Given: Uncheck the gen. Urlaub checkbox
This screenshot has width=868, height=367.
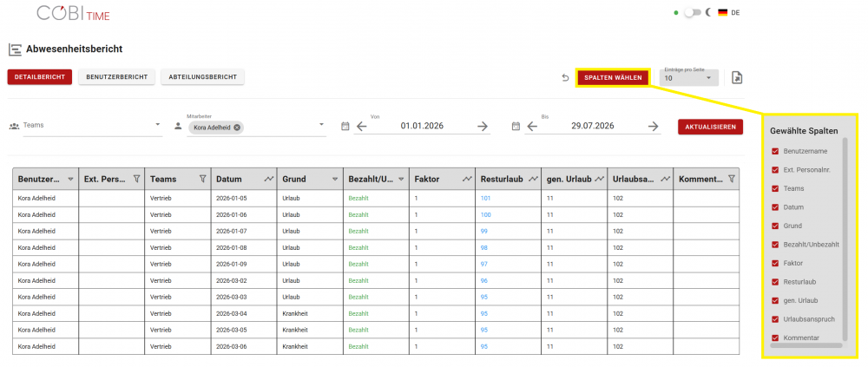Looking at the screenshot, I should pyautogui.click(x=775, y=300).
